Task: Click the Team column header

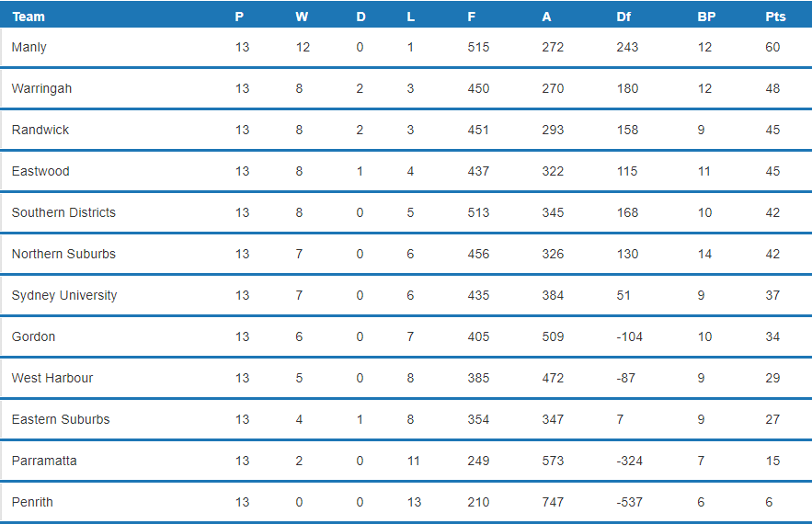Action: (x=29, y=17)
